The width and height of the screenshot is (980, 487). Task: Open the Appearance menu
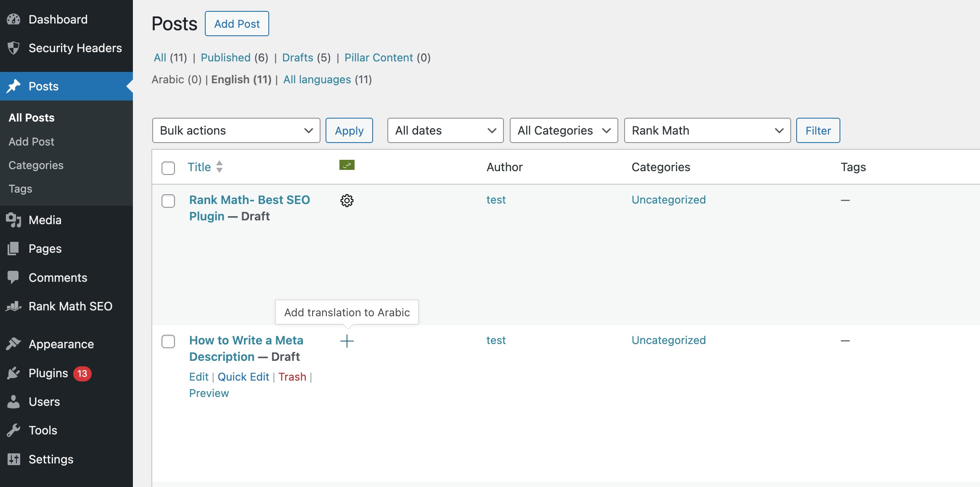pos(66,344)
